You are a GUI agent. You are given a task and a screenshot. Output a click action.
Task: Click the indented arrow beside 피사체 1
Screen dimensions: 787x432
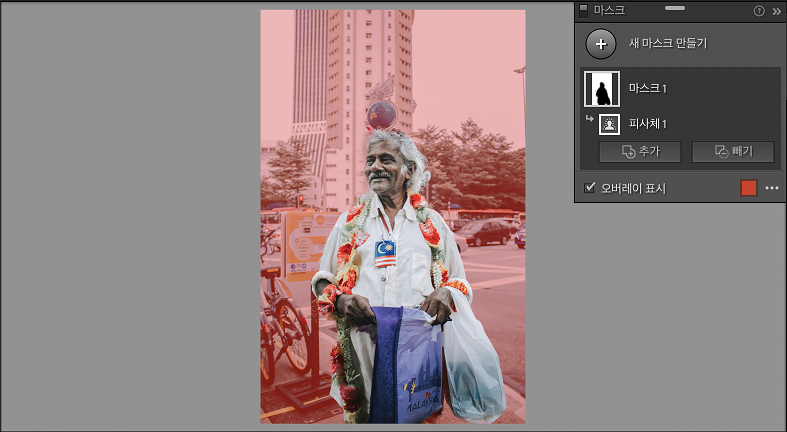click(x=590, y=119)
